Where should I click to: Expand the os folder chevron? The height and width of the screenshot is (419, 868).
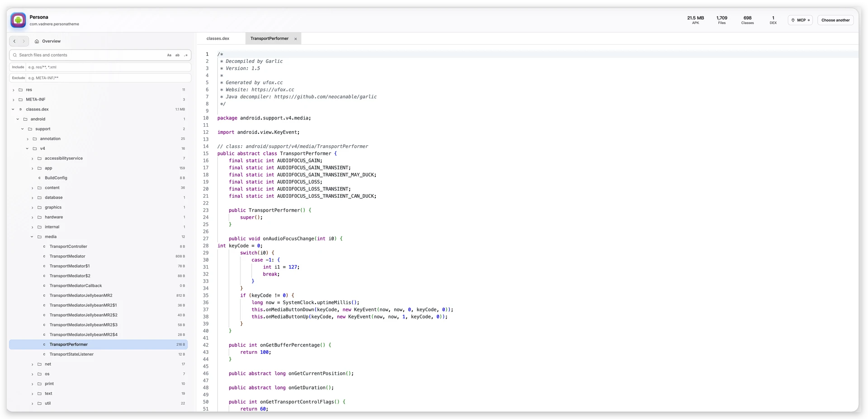click(32, 374)
